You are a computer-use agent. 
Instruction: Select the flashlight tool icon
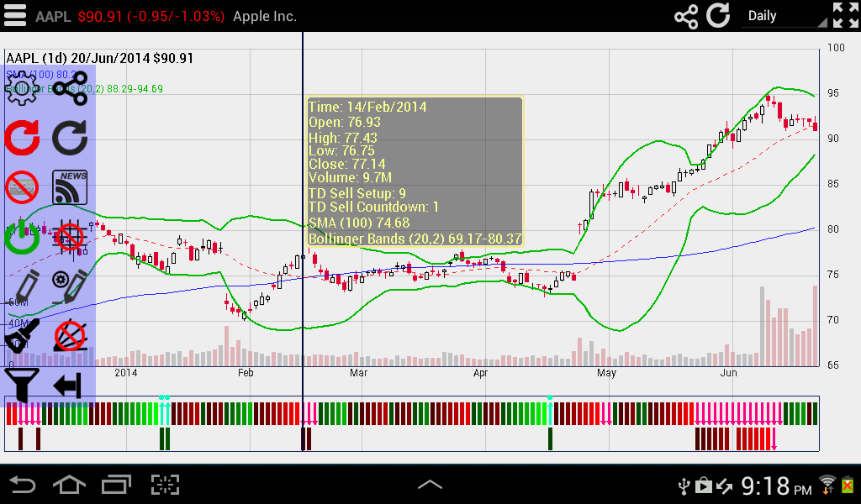pos(23,336)
